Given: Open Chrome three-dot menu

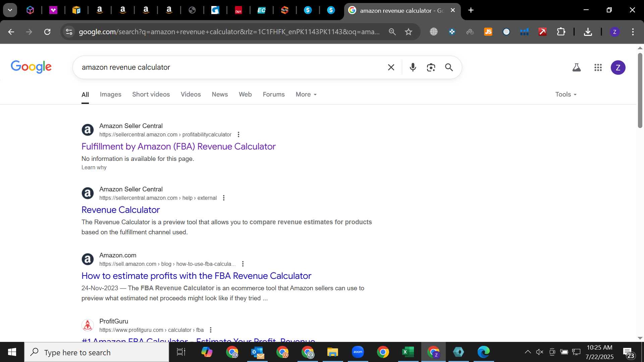Looking at the screenshot, I should (x=633, y=32).
